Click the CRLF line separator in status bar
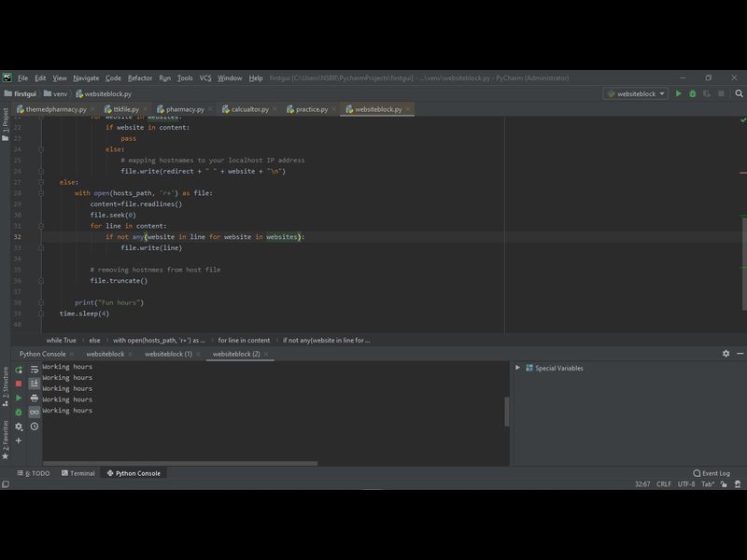This screenshot has height=560, width=747. click(664, 483)
